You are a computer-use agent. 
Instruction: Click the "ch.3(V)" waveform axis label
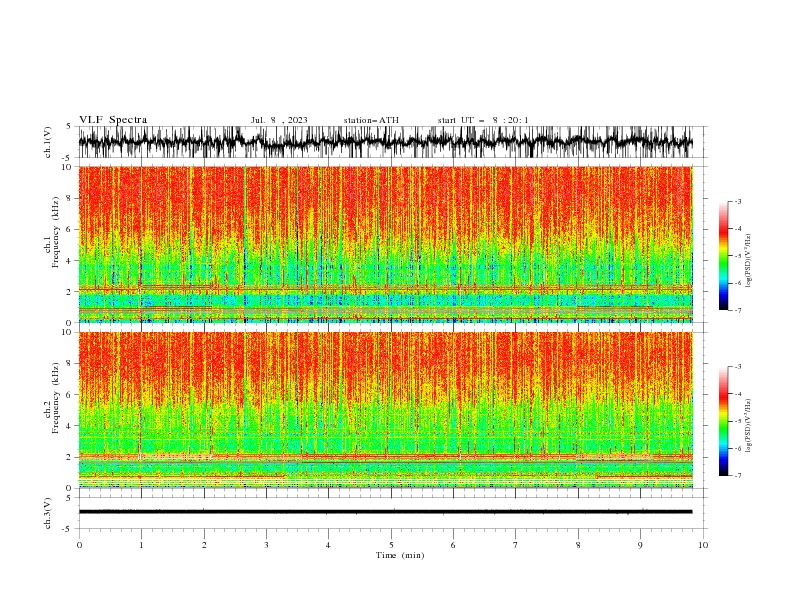(48, 513)
